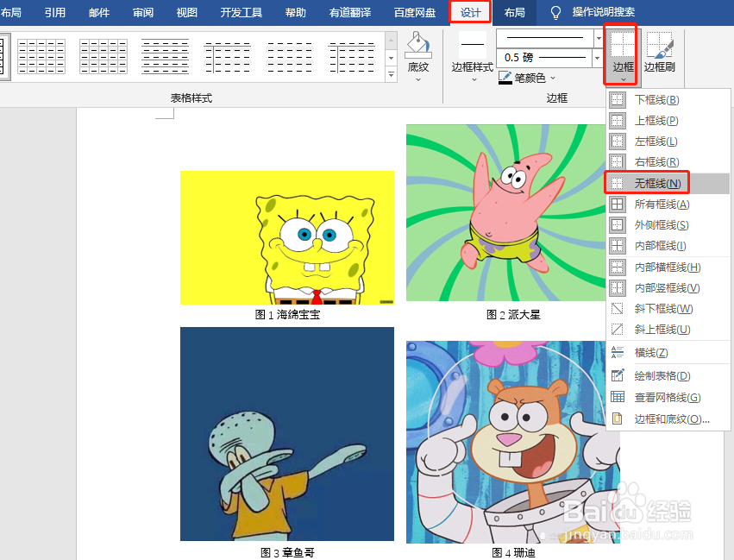The image size is (734, 560).
Task: Select the first full table style thumbnail
Action: coord(41,57)
